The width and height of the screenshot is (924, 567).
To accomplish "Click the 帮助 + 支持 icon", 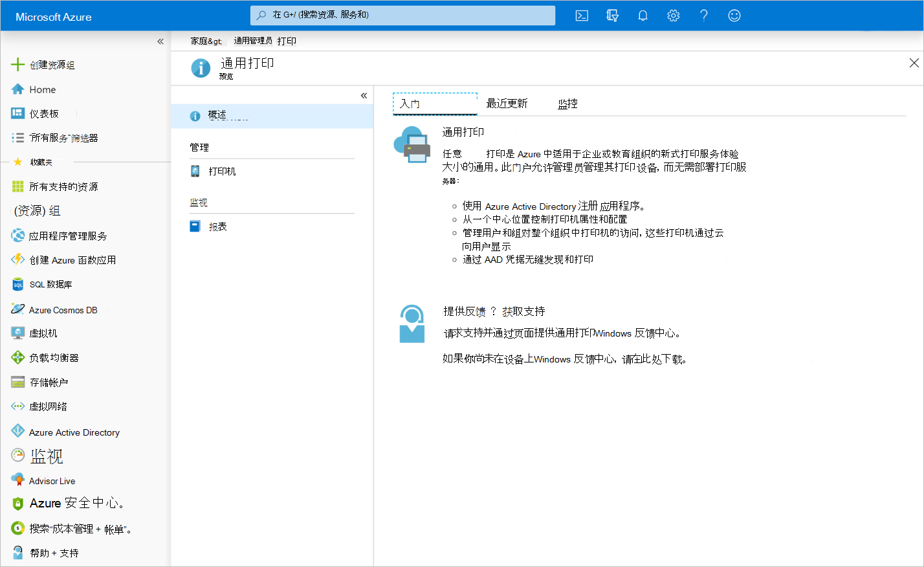I will (18, 552).
